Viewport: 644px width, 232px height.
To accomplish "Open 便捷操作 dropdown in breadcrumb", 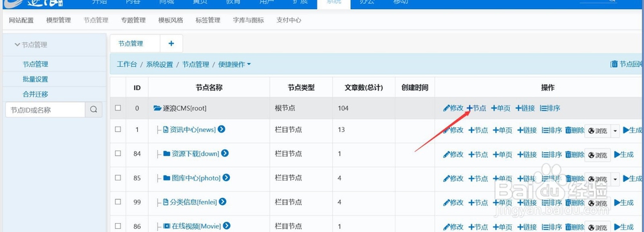I will [x=234, y=64].
